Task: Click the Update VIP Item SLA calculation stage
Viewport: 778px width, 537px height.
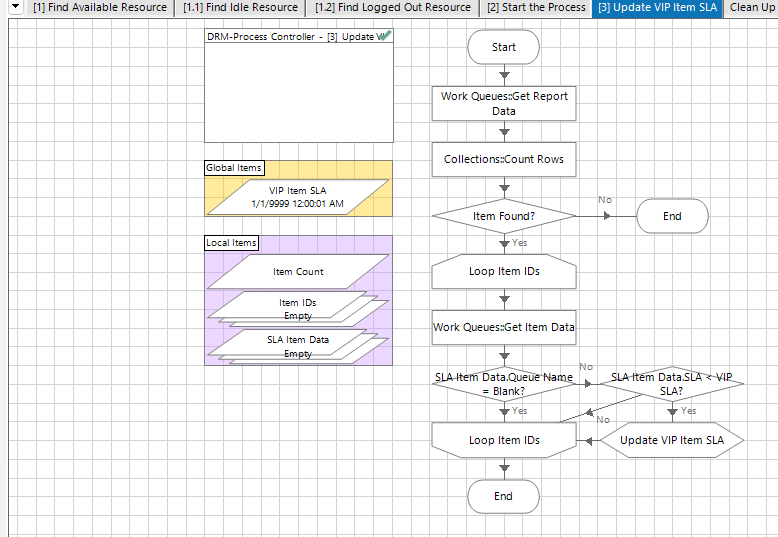Action: point(672,440)
